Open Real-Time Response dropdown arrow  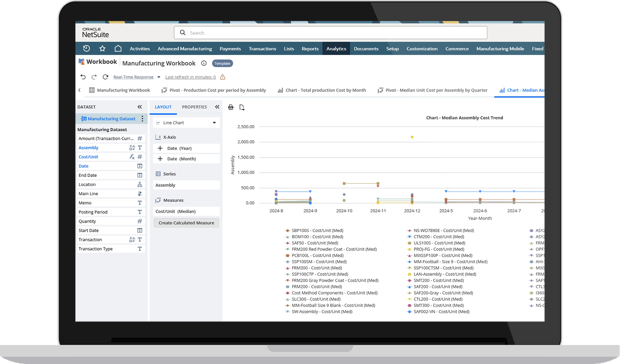tap(159, 77)
